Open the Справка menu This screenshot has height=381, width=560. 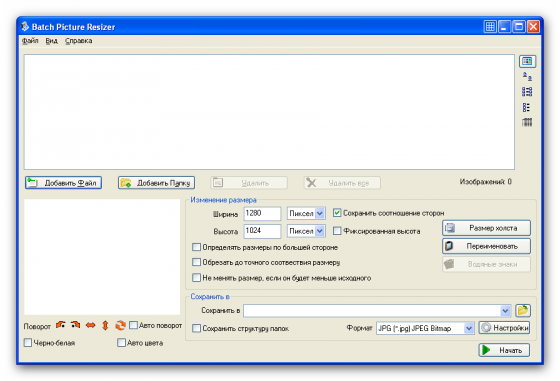point(79,41)
